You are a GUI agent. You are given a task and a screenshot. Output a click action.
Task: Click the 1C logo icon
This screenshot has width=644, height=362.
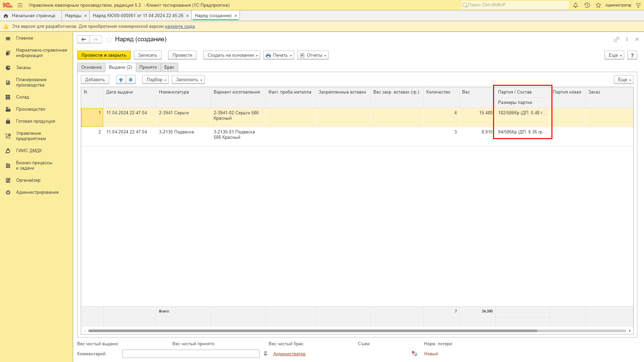7,5
